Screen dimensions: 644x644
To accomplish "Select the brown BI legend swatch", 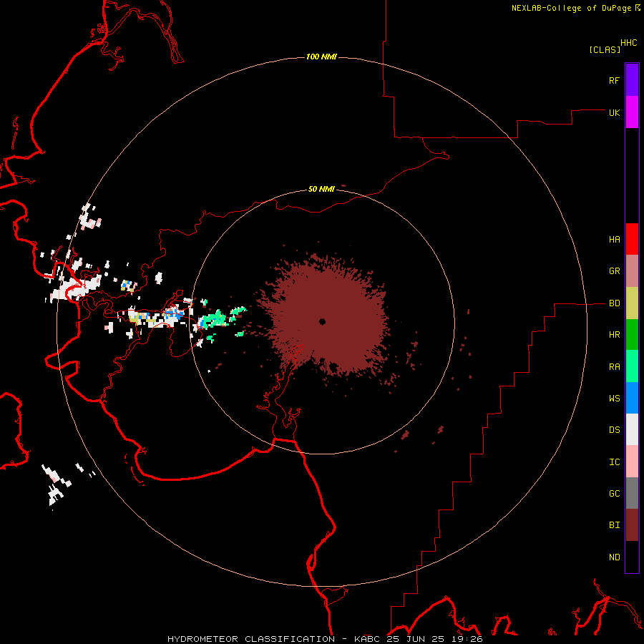I will (x=632, y=525).
